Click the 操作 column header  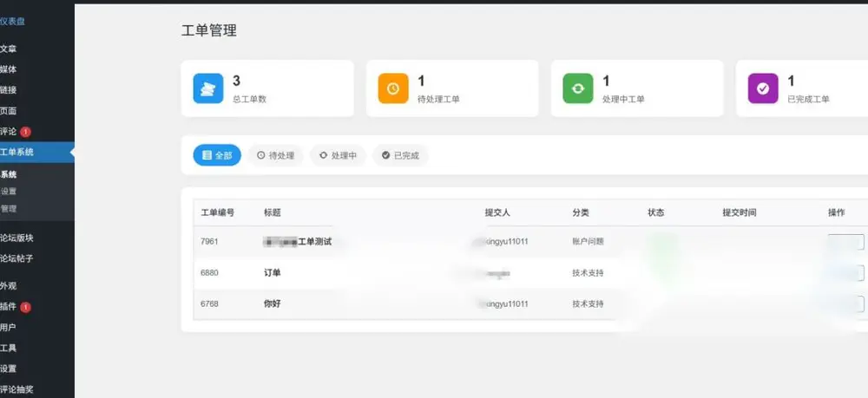(837, 212)
